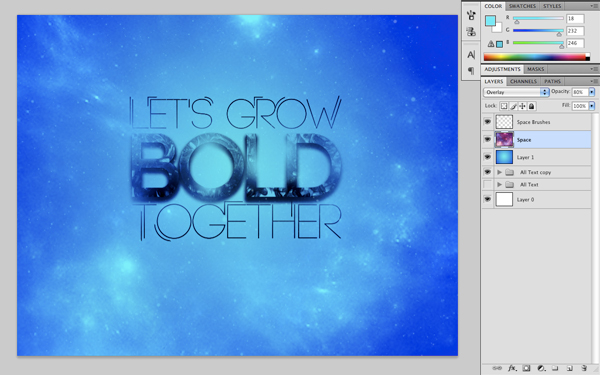Click the foreground color swatch
Viewport: 600px width, 375px height.
point(490,21)
